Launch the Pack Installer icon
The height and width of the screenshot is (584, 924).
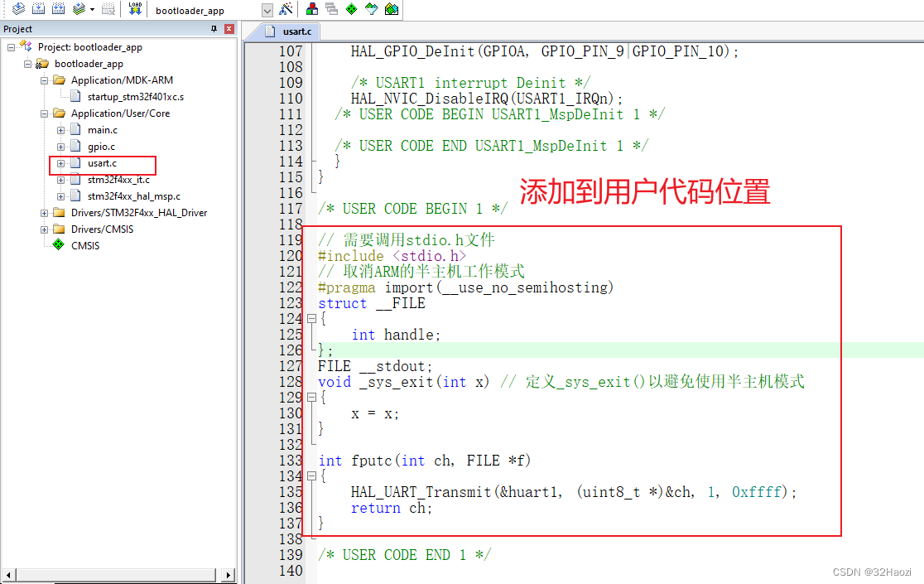coord(392,9)
